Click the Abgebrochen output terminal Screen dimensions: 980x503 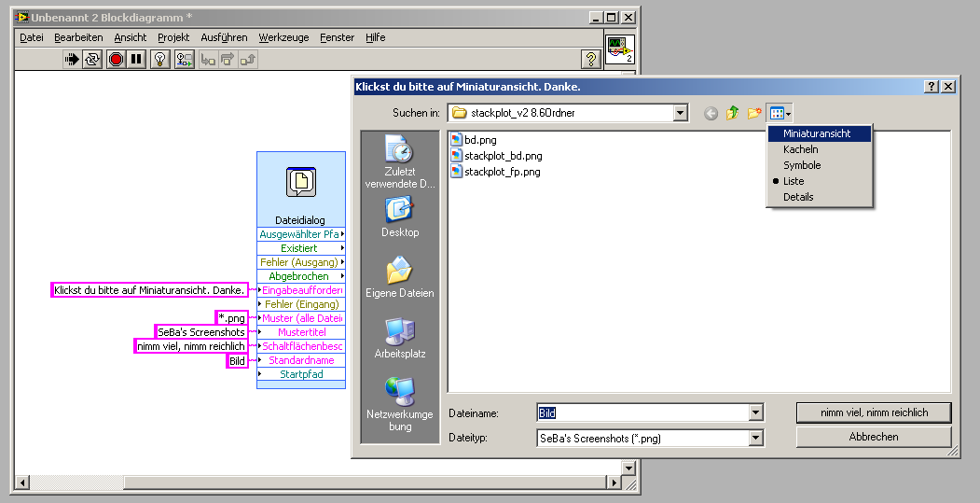tap(300, 276)
